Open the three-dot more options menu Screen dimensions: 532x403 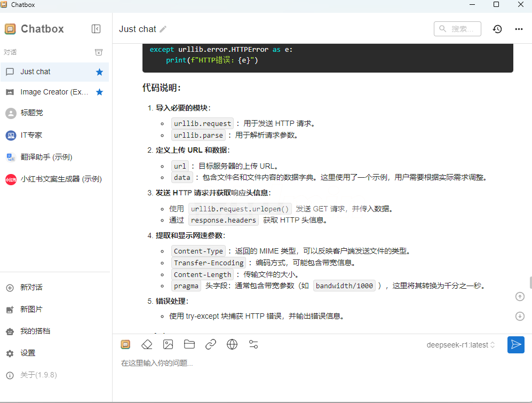[519, 29]
